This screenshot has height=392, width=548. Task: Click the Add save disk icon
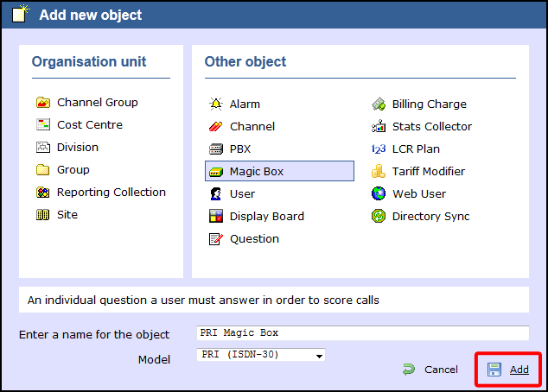tap(494, 370)
